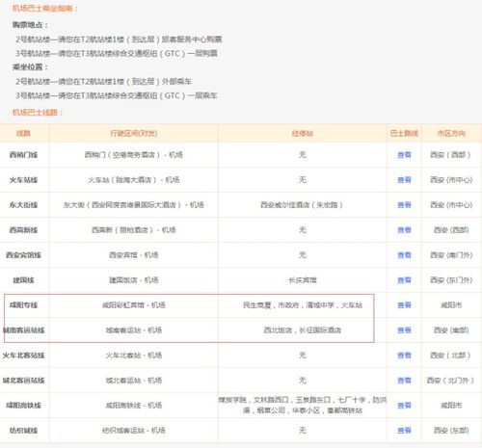Click the 市区方向 column header
This screenshot has height=448, width=482.
(451, 133)
